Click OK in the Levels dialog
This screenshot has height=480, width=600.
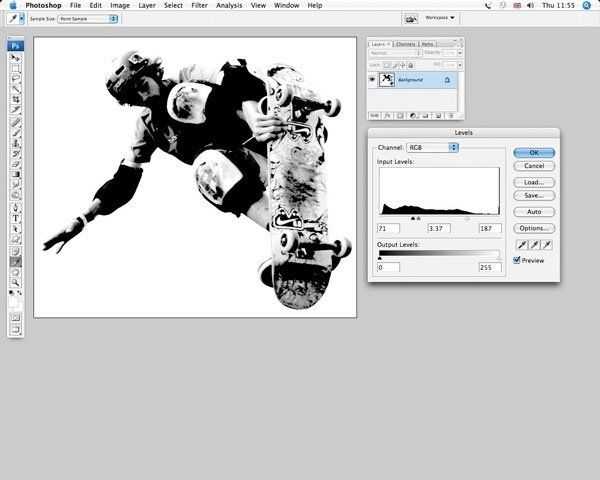coord(533,152)
